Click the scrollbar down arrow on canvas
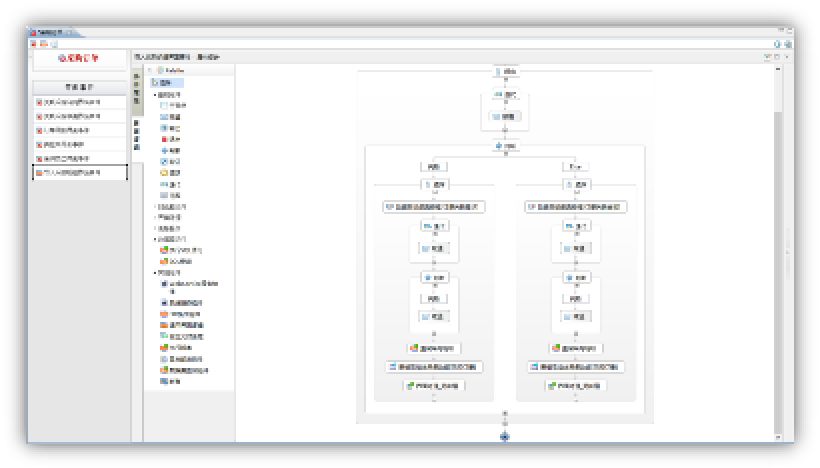The image size is (820, 468). (x=778, y=437)
